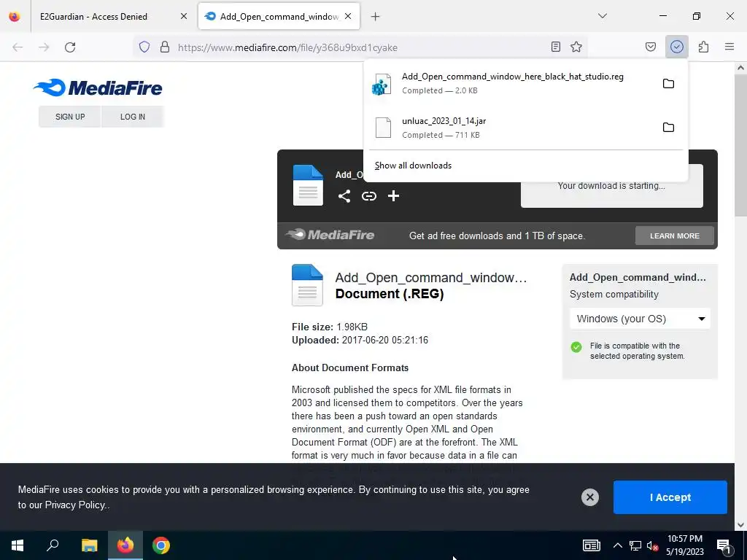Screen dimensions: 747x560
Task: Save page to Pocket icon
Action: (x=651, y=47)
